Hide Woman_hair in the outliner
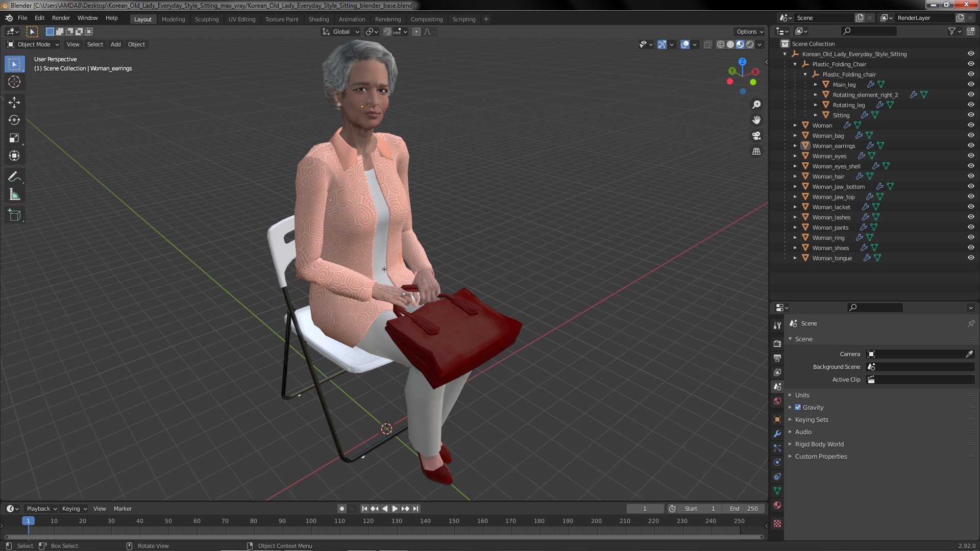Screen dimensions: 980x551 coord(971,177)
